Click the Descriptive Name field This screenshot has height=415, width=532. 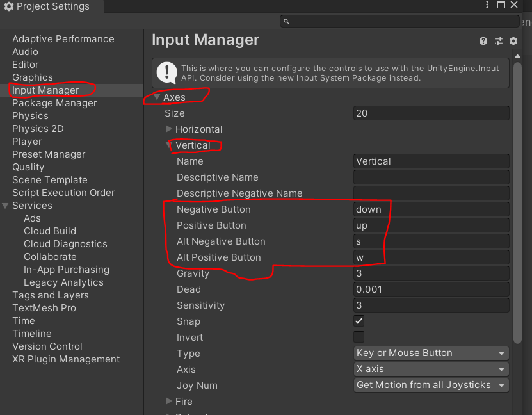coord(431,177)
